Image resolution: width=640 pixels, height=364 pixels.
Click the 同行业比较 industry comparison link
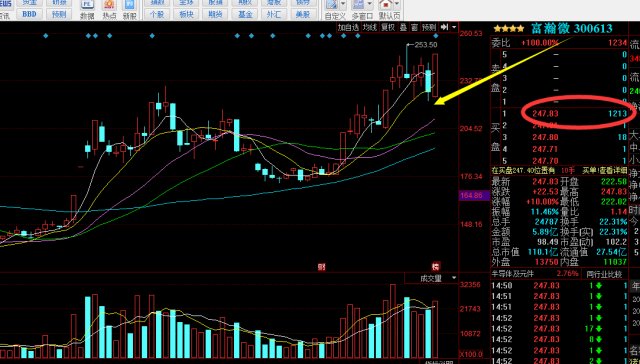pyautogui.click(x=604, y=274)
